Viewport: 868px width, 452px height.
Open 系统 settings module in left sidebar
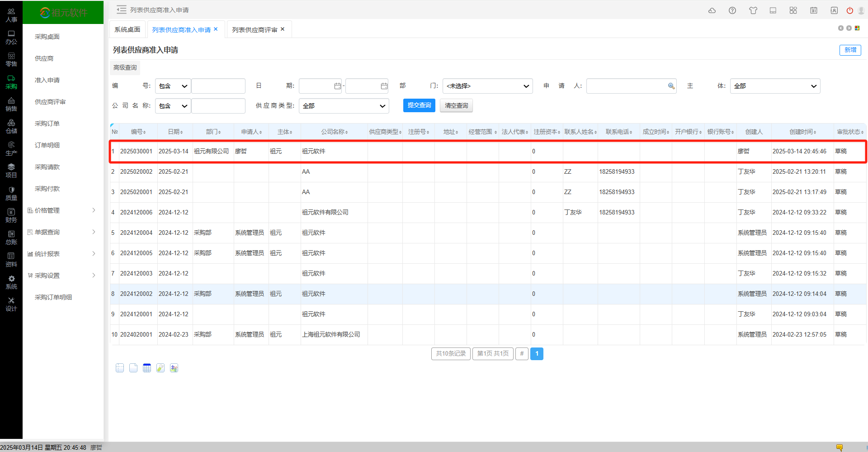click(x=11, y=282)
